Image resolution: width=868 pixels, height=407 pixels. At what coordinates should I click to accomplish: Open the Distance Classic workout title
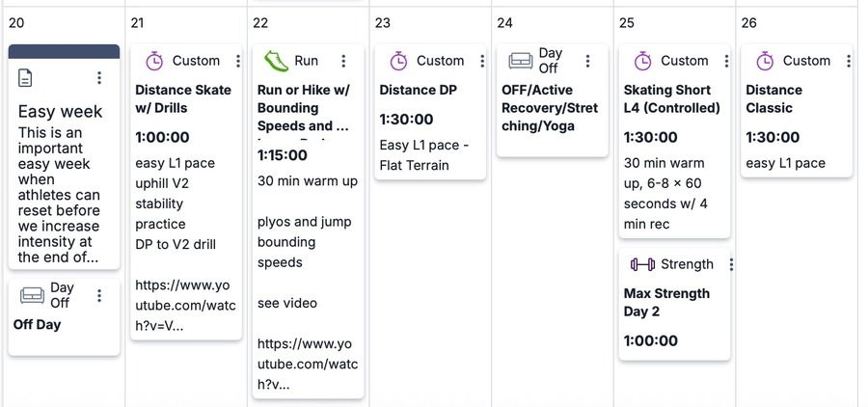coord(773,98)
